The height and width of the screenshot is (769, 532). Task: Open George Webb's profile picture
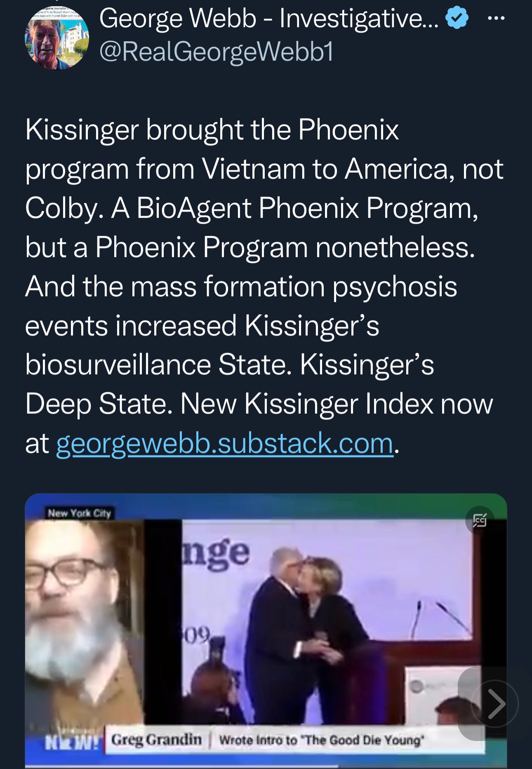pos(57,38)
